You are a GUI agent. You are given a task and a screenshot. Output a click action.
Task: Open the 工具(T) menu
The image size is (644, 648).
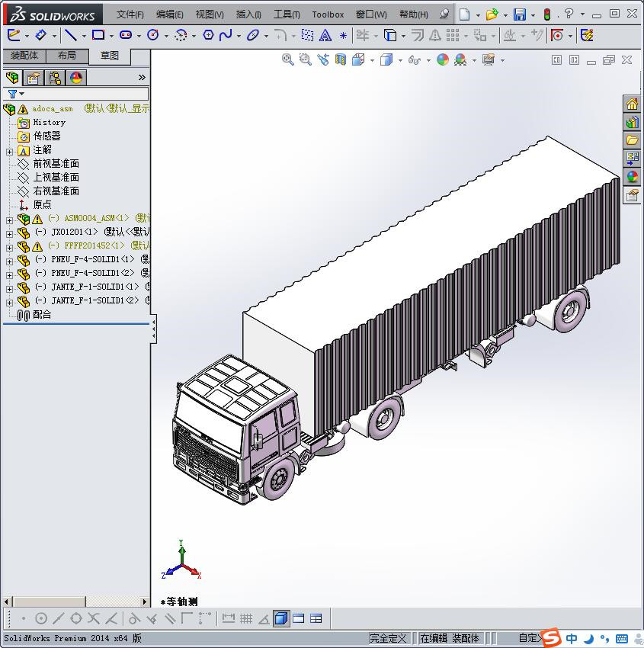point(287,14)
